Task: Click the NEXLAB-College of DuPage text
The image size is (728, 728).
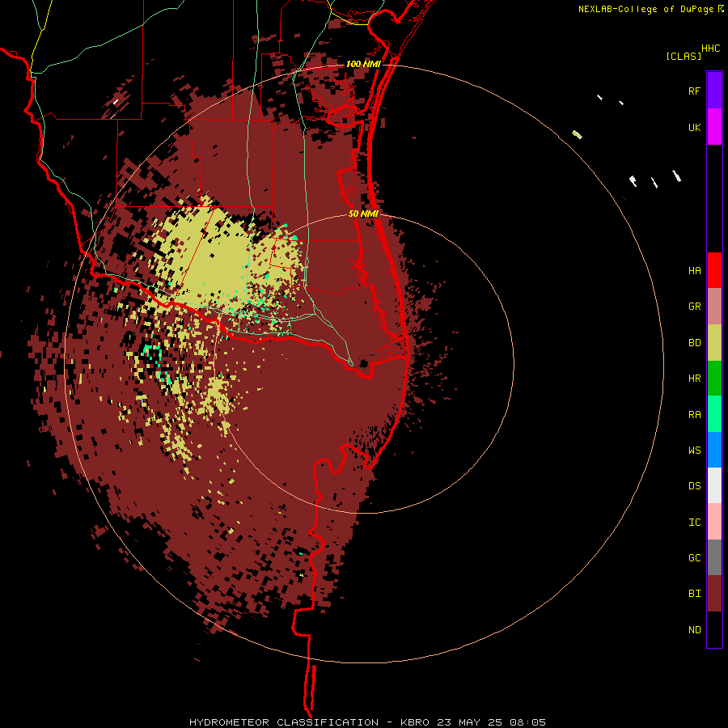Action: [645, 9]
